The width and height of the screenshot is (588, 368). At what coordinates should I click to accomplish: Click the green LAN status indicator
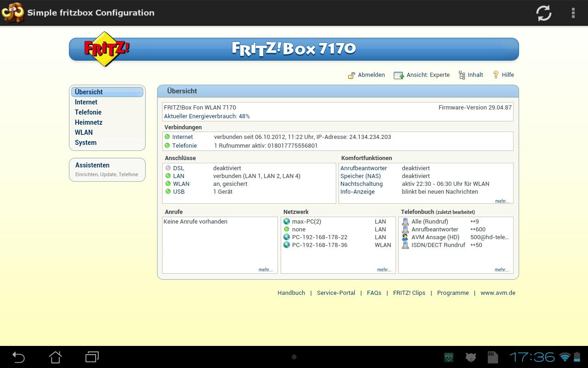[168, 176]
